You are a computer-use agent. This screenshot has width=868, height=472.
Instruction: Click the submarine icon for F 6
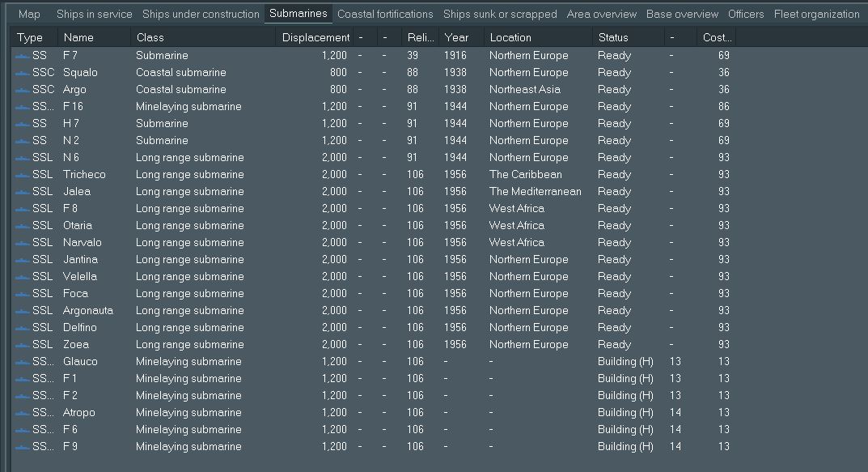coord(22,430)
